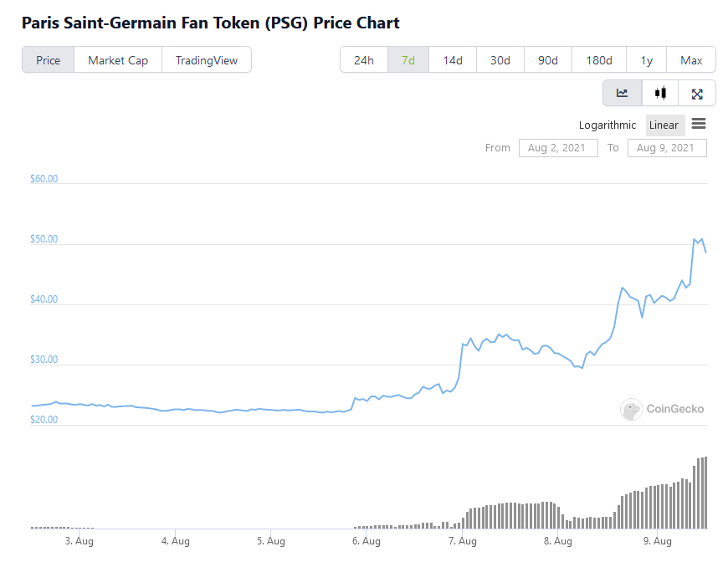Viewport: 728px width, 562px height.
Task: Show the 24h price range
Action: (x=363, y=59)
